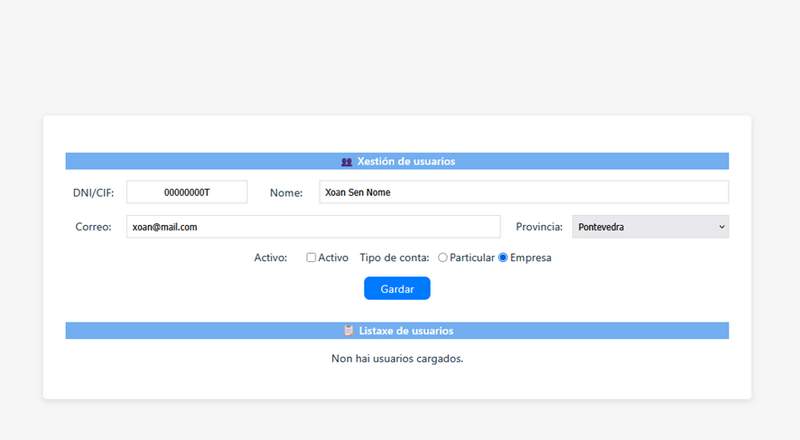This screenshot has height=440, width=800.
Task: Select the Particular account type radio
Action: coord(442,258)
